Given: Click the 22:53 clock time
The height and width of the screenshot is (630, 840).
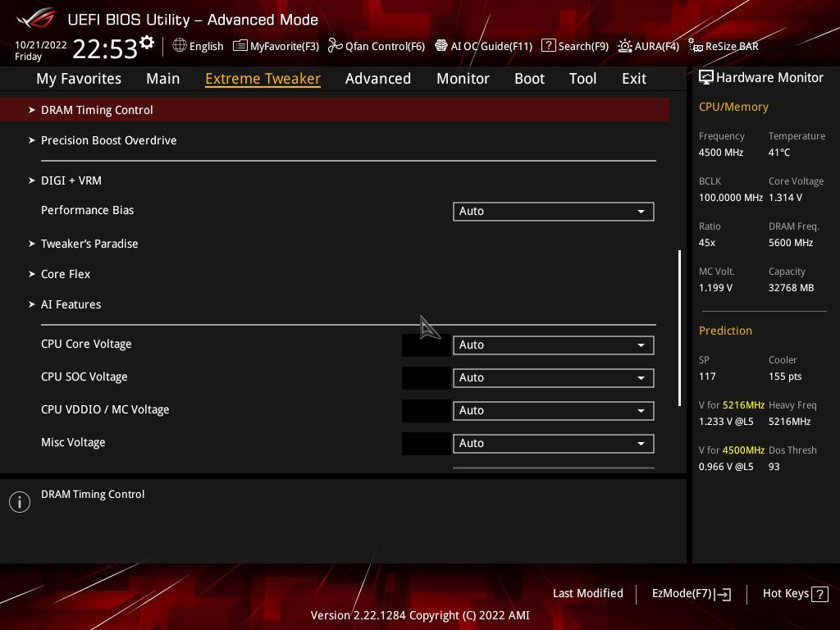Looking at the screenshot, I should (105, 49).
